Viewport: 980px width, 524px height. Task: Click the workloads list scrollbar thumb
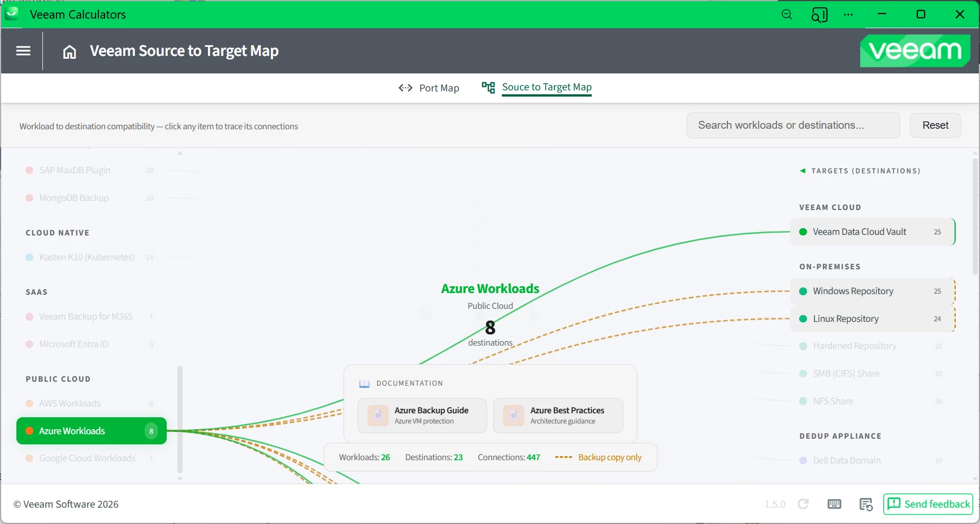point(180,420)
